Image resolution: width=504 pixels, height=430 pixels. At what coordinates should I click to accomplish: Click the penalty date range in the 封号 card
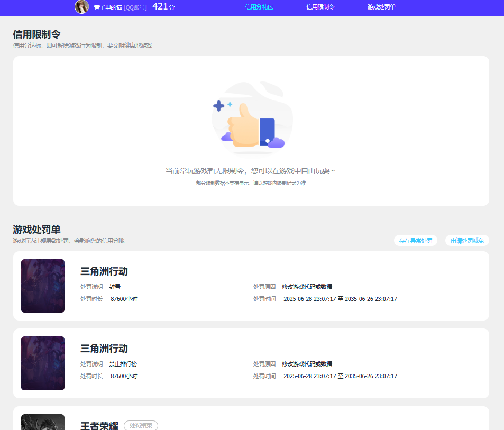pos(340,299)
